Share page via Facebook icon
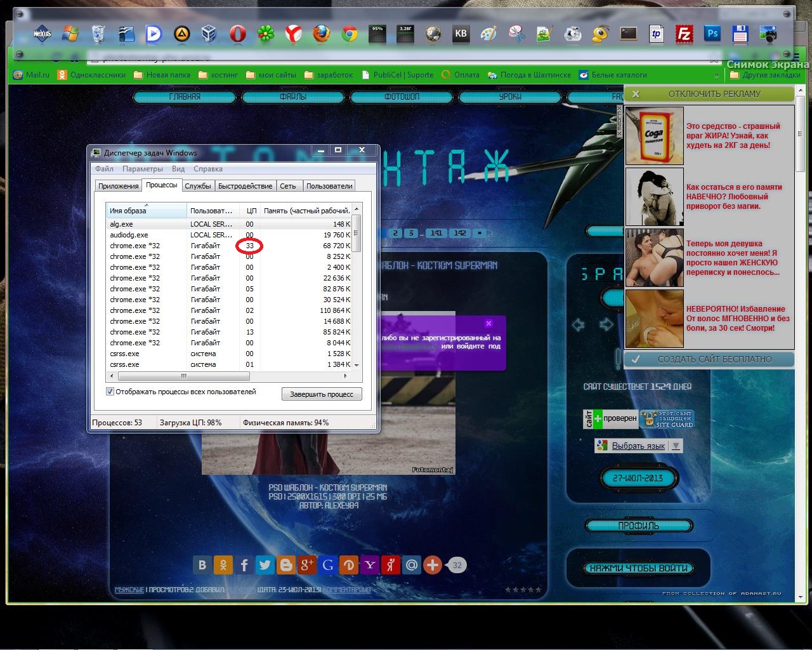812x650 pixels. pyautogui.click(x=244, y=564)
